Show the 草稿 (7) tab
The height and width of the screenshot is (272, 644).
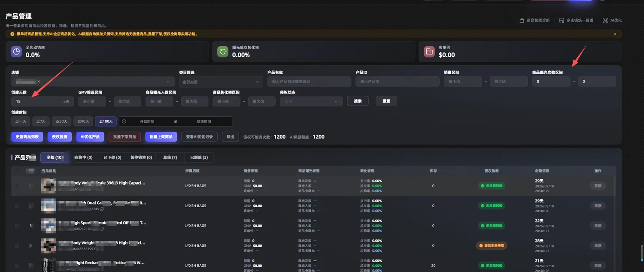click(170, 157)
